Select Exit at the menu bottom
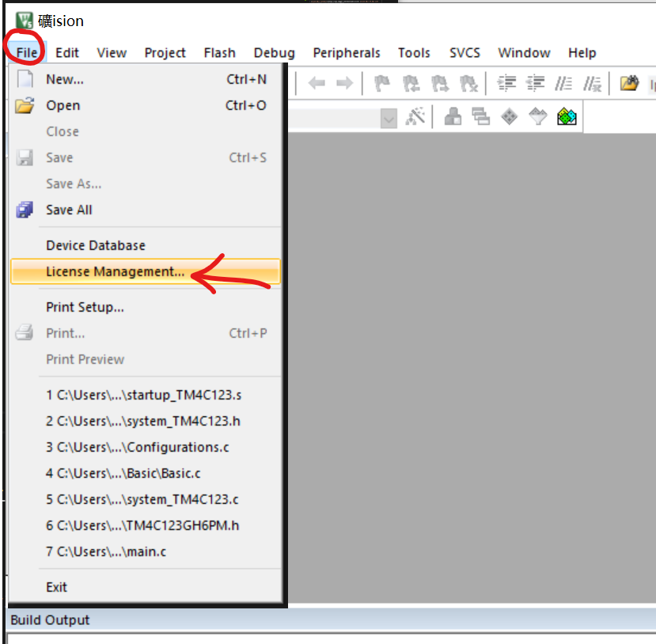This screenshot has width=656, height=644. click(56, 587)
